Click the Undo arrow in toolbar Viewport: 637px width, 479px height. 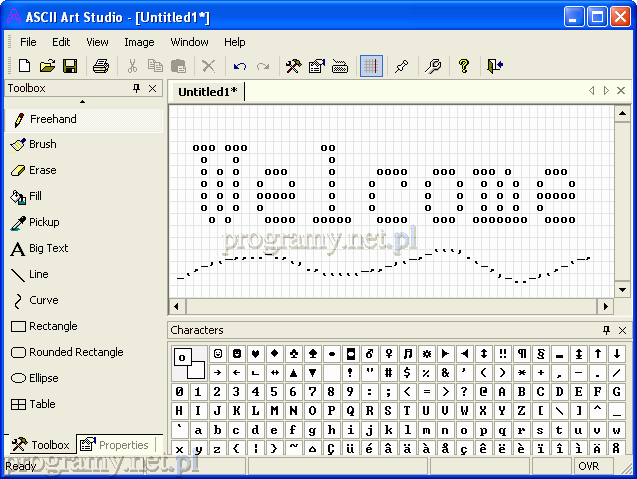click(x=240, y=66)
